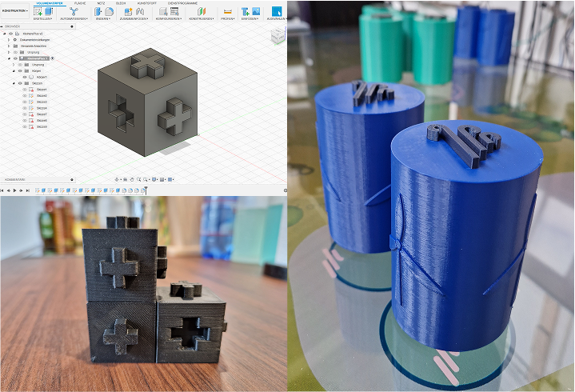Screen dimensions: 575x392
Task: Click the Automatisieren tool icon
Action: [x=73, y=11]
